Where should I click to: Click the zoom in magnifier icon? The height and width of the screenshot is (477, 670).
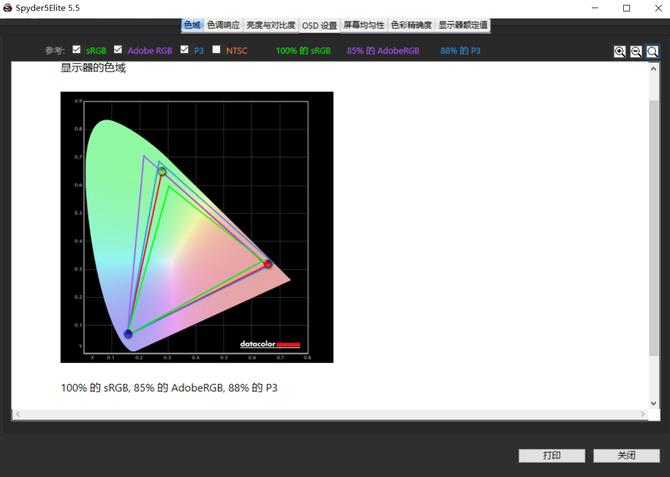[620, 51]
